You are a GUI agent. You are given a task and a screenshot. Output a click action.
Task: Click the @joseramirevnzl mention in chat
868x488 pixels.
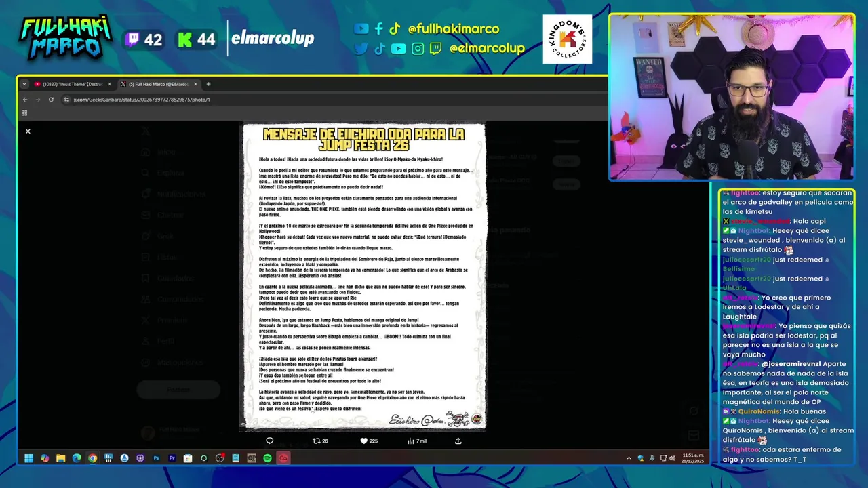791,364
